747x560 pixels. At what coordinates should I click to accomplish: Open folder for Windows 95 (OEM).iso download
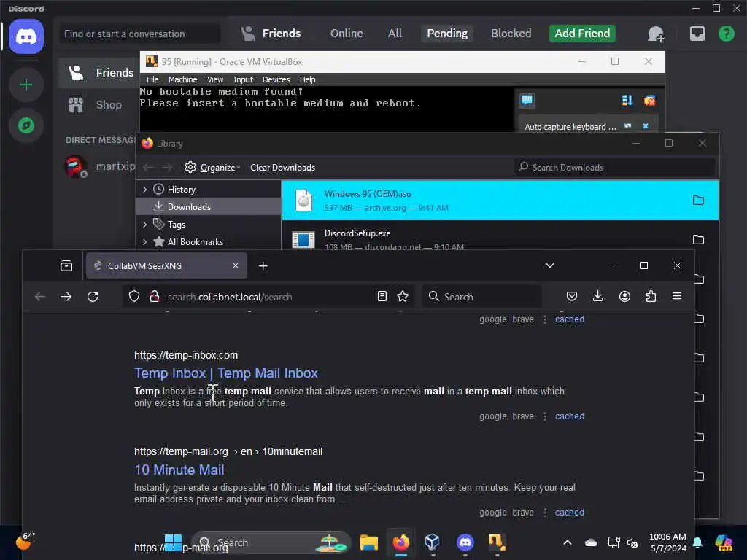tap(698, 200)
